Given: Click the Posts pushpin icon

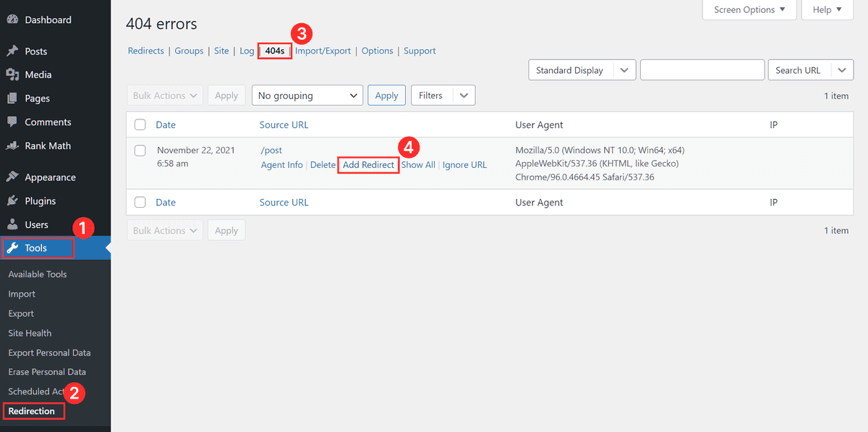Looking at the screenshot, I should [x=12, y=51].
